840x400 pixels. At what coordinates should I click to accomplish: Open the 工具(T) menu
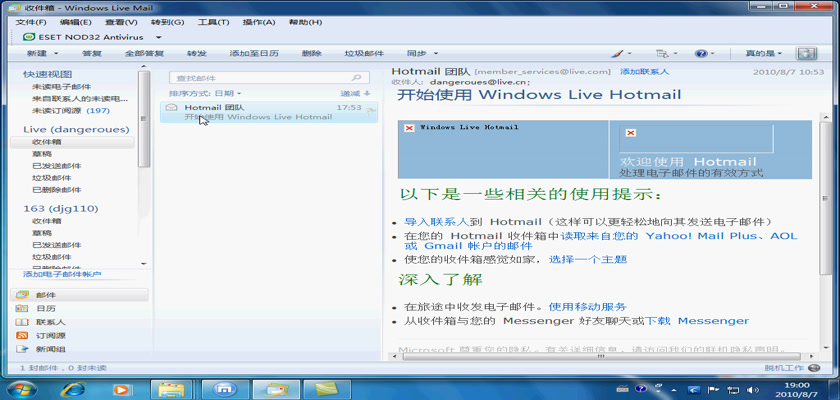point(213,21)
